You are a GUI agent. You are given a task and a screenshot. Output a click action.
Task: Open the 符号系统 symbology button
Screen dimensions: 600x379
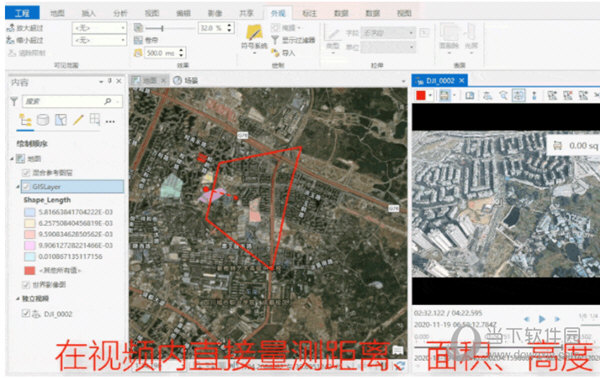pos(254,38)
